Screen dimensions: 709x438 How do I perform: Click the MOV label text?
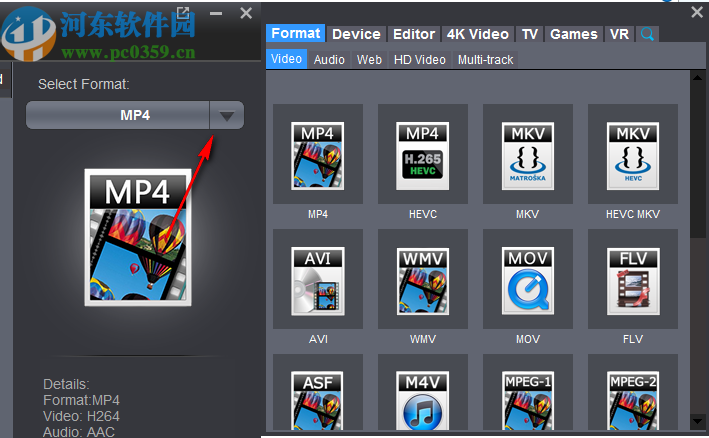click(528, 339)
